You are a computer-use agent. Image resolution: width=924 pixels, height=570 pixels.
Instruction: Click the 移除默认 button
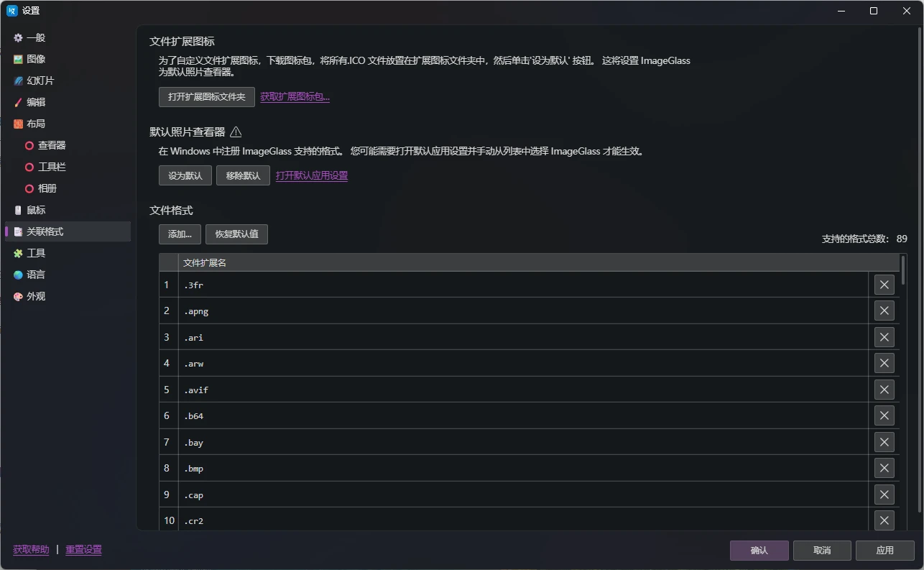click(243, 175)
